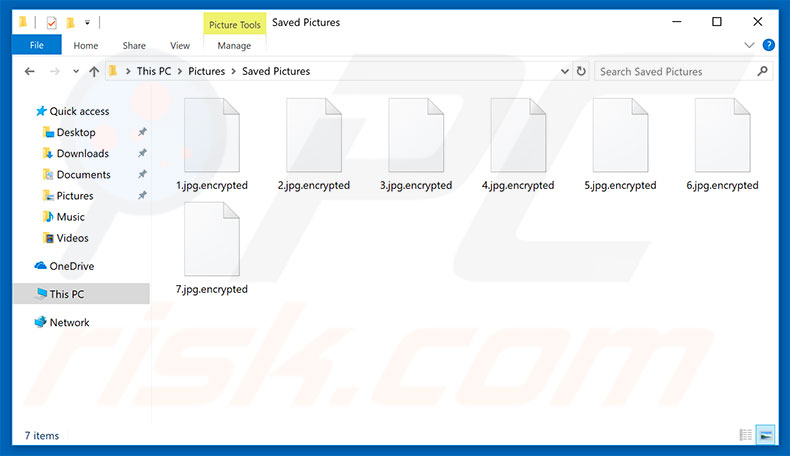Click the folder icon in title bar
This screenshot has height=456, width=790.
23,22
